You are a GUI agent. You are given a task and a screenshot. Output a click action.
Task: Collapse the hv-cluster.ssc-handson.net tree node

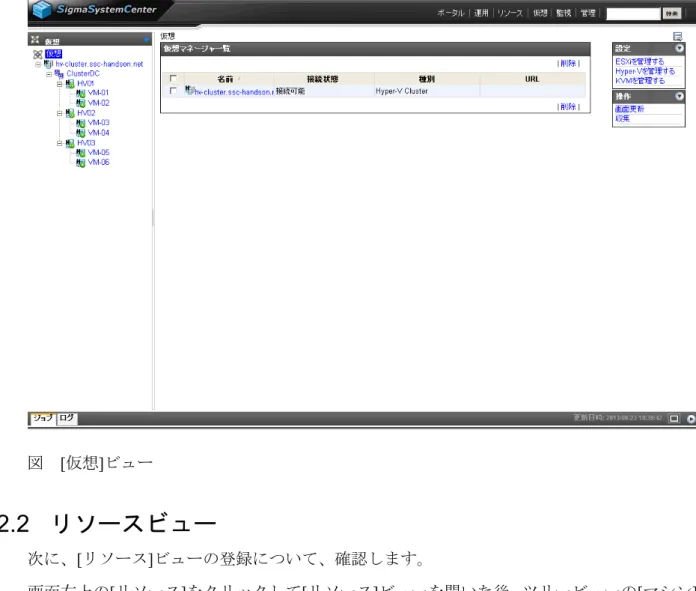click(38, 64)
